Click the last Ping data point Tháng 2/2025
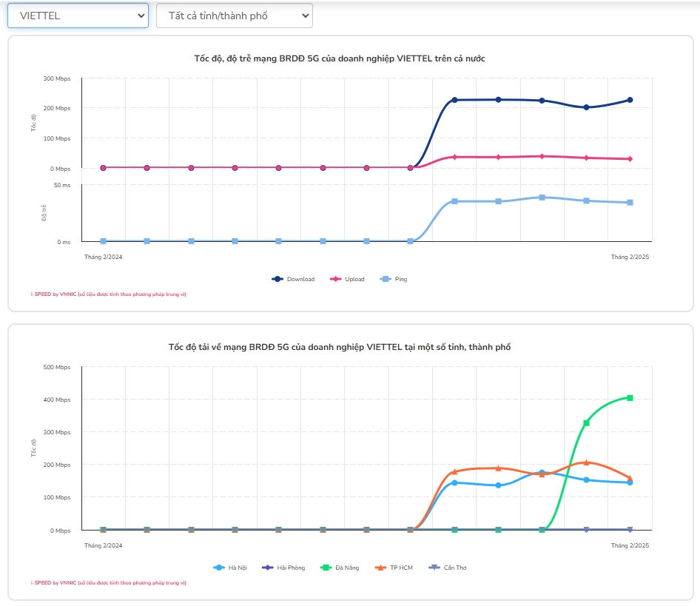Image resolution: width=700 pixels, height=606 pixels. pos(630,203)
